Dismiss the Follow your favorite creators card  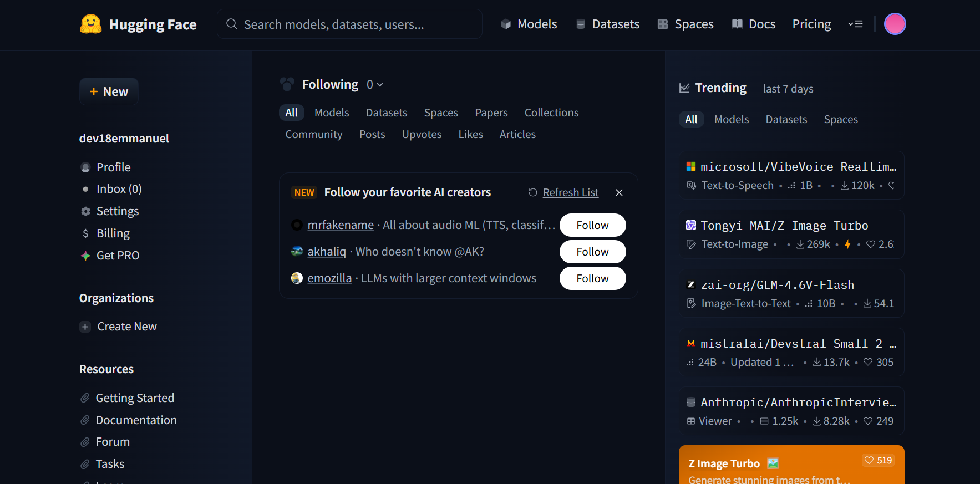pyautogui.click(x=619, y=192)
